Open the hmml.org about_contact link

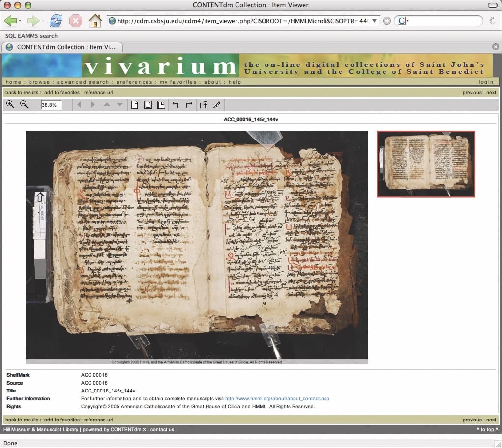[277, 398]
